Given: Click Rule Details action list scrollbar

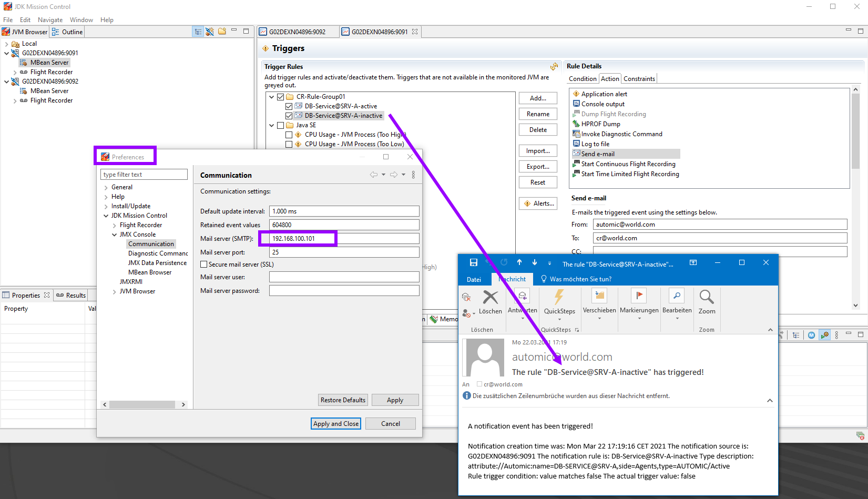Looking at the screenshot, I should point(855,131).
